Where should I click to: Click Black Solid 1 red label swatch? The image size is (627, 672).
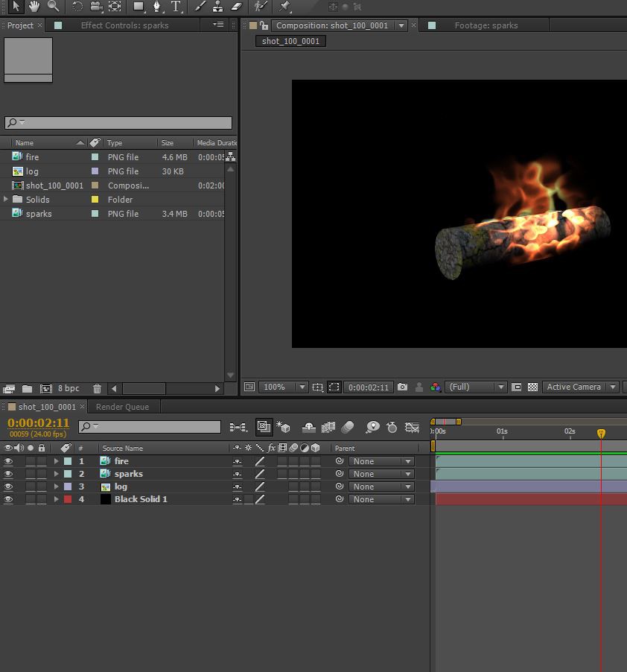pos(68,499)
